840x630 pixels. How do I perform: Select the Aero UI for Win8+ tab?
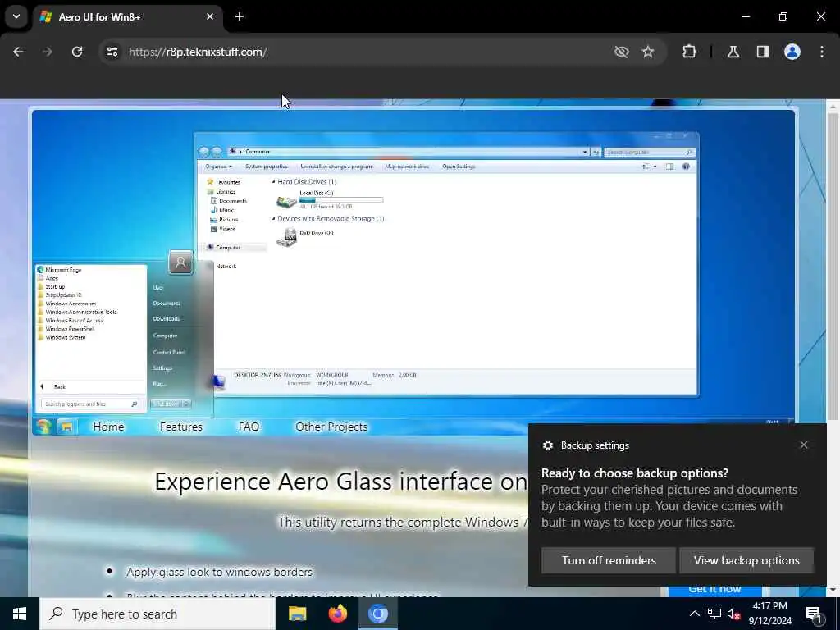127,17
